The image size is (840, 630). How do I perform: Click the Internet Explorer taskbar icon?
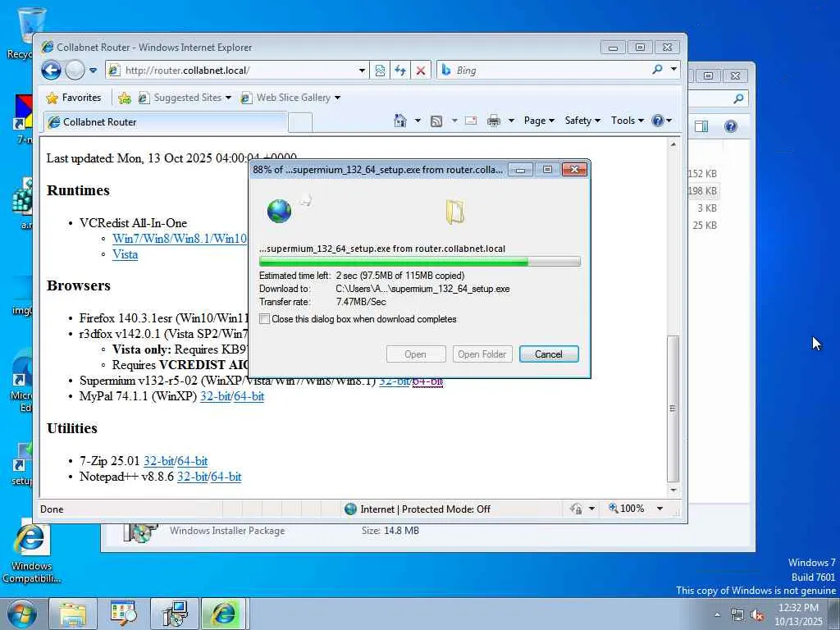tap(223, 614)
